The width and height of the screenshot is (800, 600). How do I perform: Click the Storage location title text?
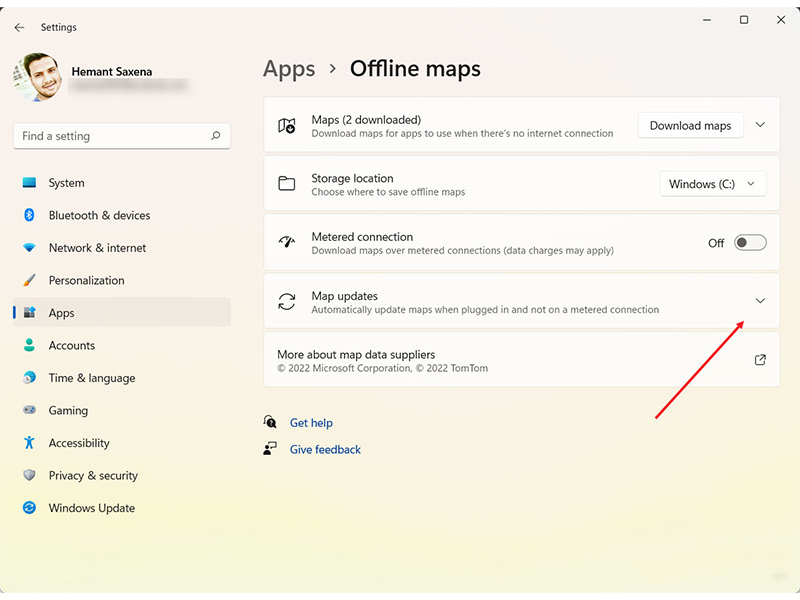[x=353, y=179]
